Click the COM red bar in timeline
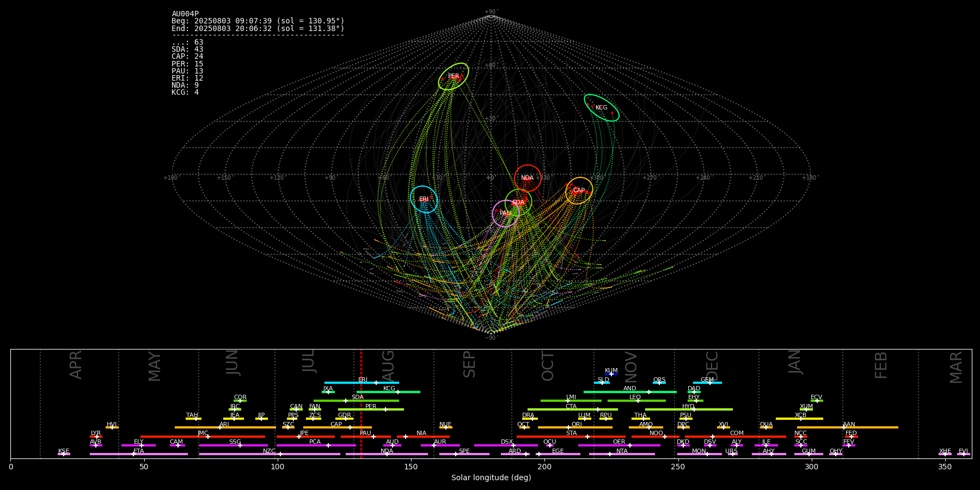The height and width of the screenshot is (490, 980). coord(736,437)
